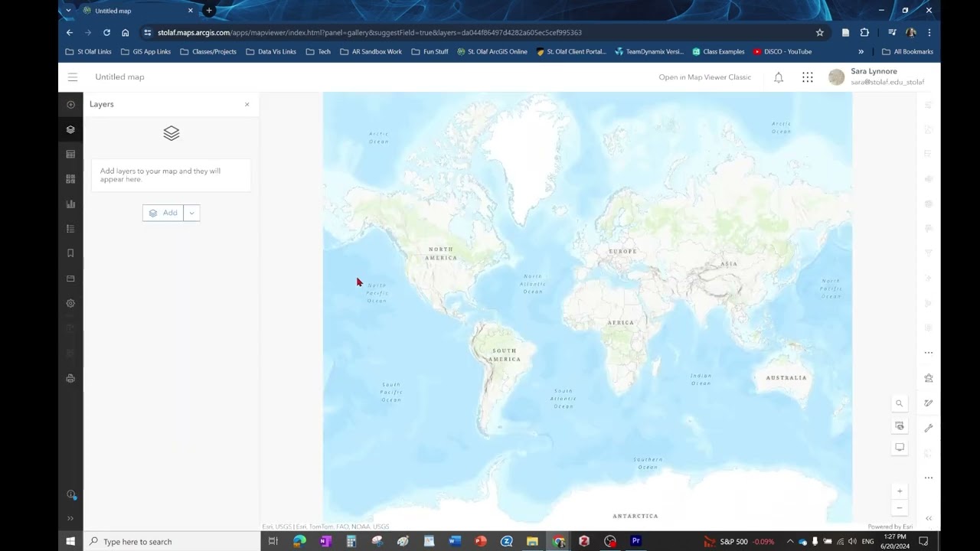Image resolution: width=980 pixels, height=551 pixels.
Task: Click the ANTARCTICA label on the map
Action: [x=635, y=516]
